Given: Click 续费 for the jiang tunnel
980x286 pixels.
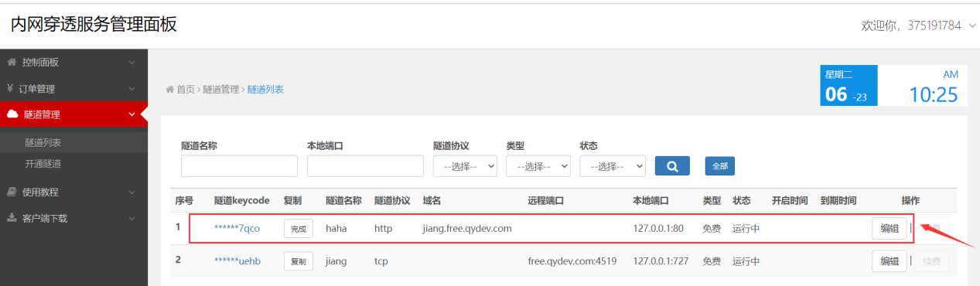Looking at the screenshot, I should tap(931, 261).
